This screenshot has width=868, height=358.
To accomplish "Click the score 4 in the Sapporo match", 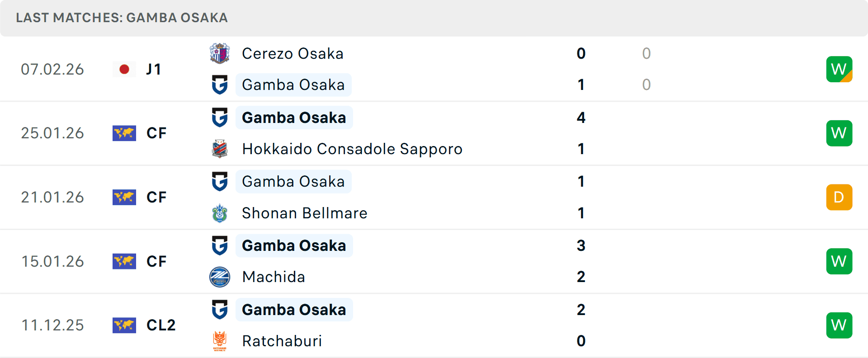I will [x=581, y=118].
